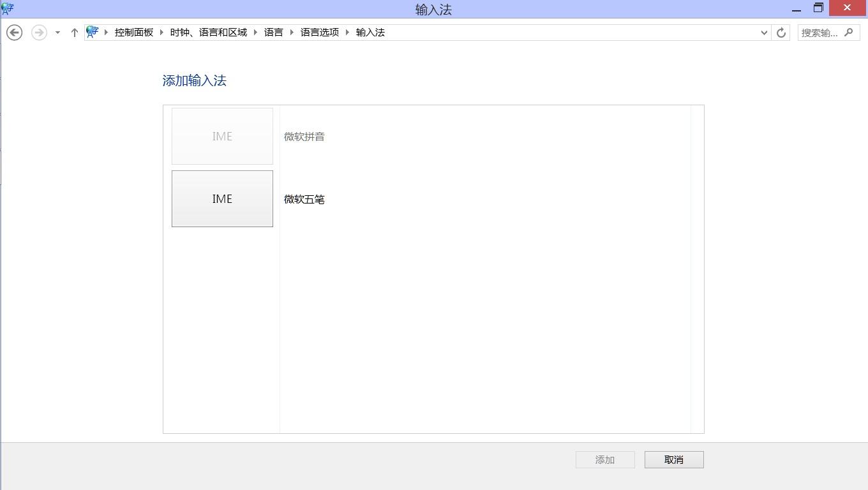Image resolution: width=868 pixels, height=490 pixels.
Task: Refresh the page with the refresh icon
Action: [x=781, y=33]
